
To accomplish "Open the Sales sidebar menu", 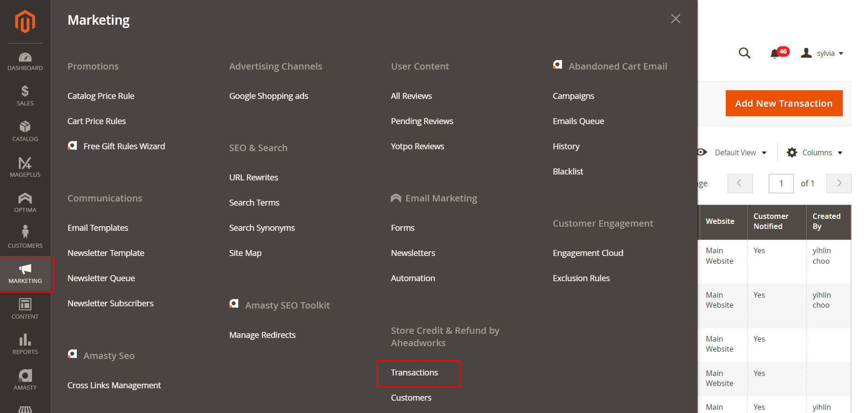I will pyautogui.click(x=25, y=96).
